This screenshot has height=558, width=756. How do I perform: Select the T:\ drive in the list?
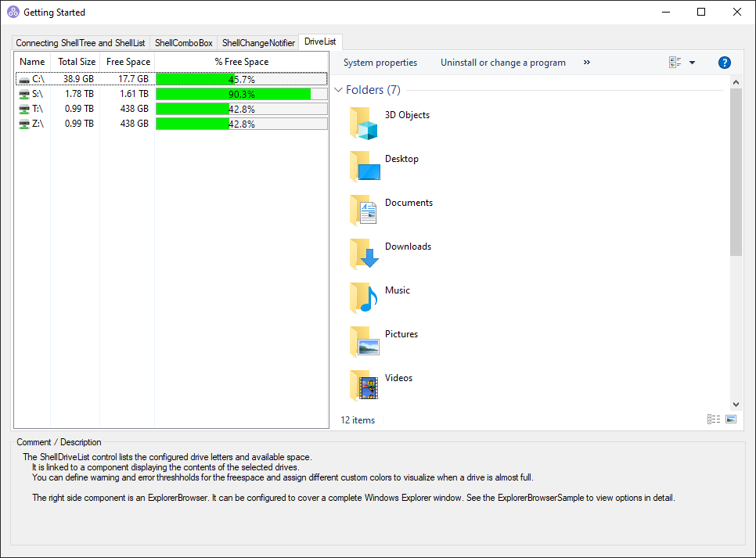click(x=37, y=109)
